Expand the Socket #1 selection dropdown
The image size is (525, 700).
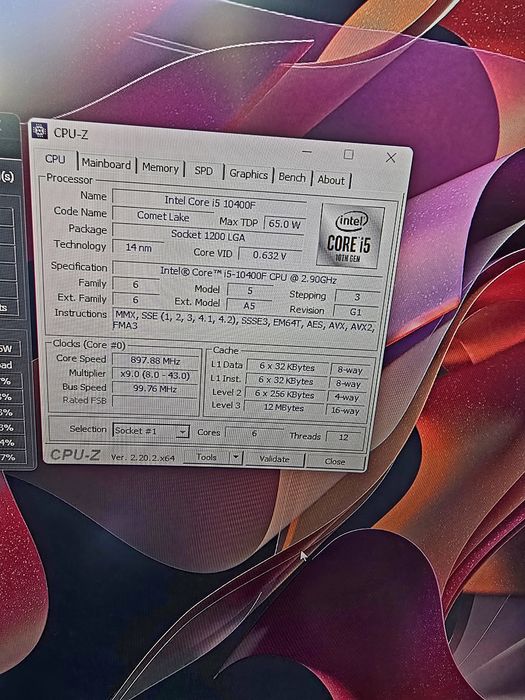tap(182, 432)
